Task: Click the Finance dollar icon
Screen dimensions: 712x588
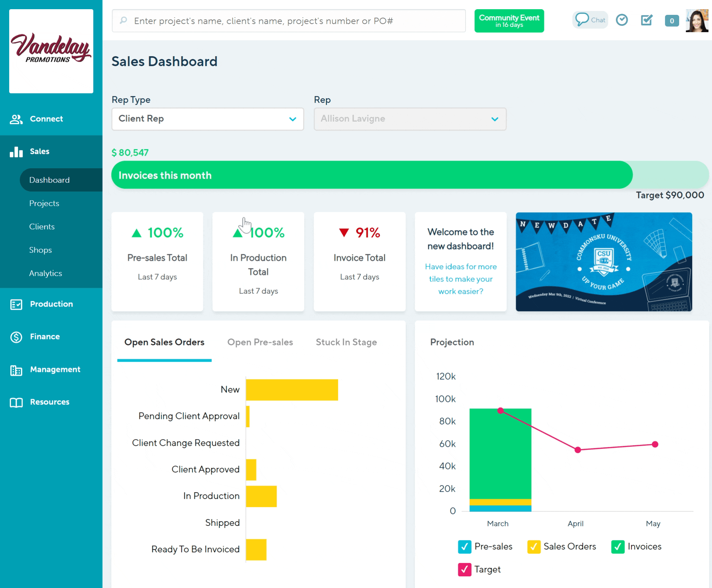Action: (x=16, y=337)
